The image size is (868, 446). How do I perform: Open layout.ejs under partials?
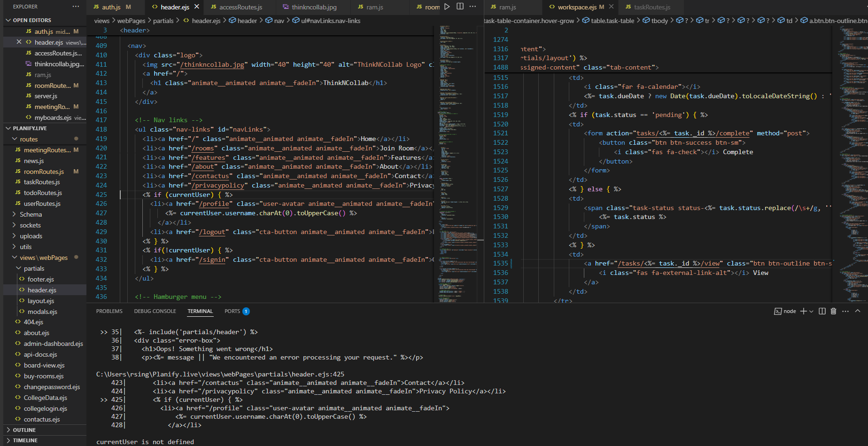[x=45, y=301]
